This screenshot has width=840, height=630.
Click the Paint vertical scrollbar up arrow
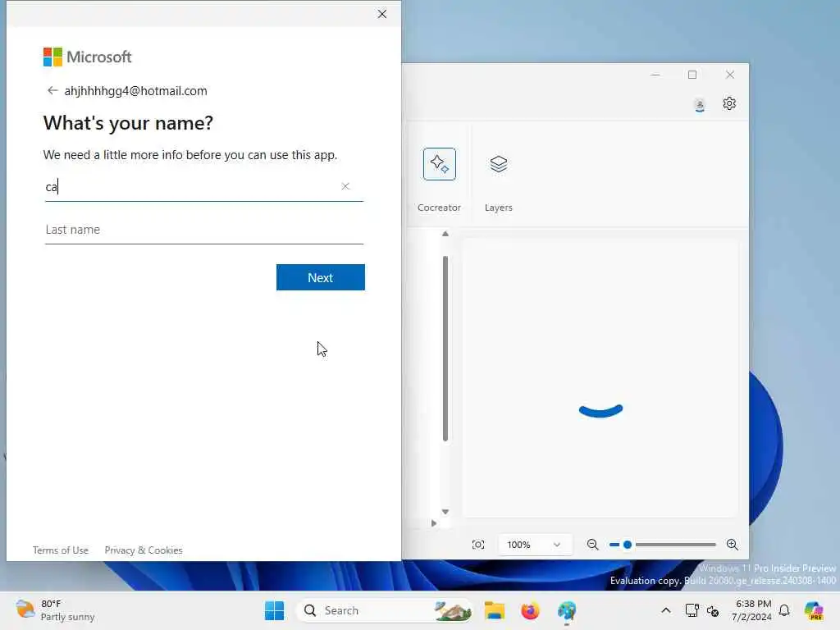pos(445,234)
